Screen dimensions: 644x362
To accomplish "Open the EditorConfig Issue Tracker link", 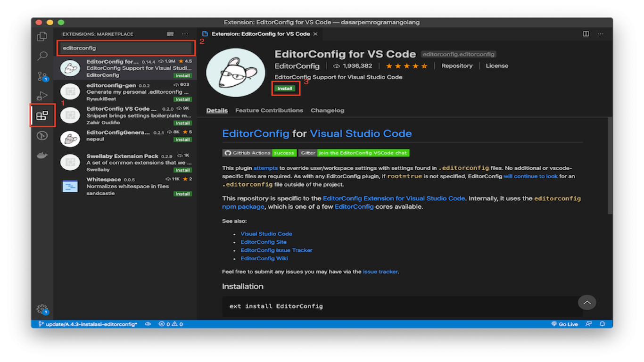I will (276, 250).
